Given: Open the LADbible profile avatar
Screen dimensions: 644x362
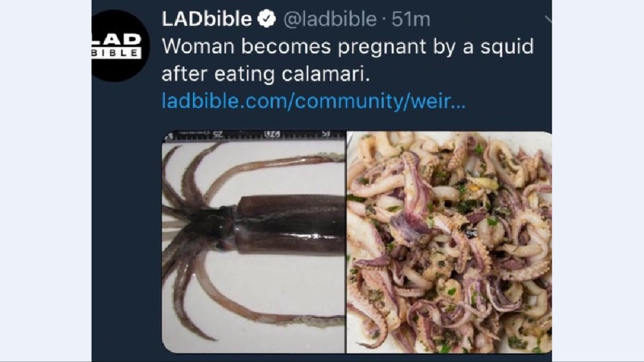Looking at the screenshot, I should click(x=120, y=46).
